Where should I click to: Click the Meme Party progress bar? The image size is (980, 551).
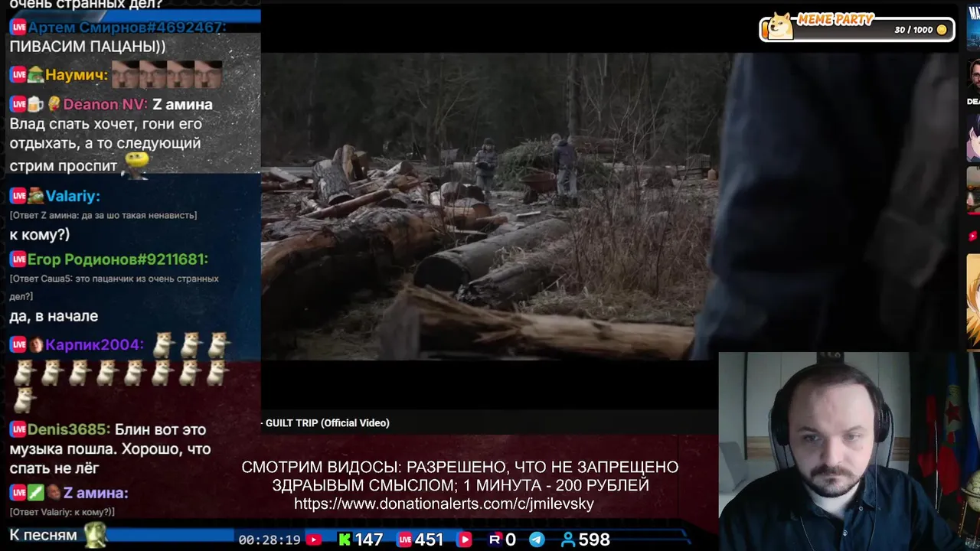point(857,30)
